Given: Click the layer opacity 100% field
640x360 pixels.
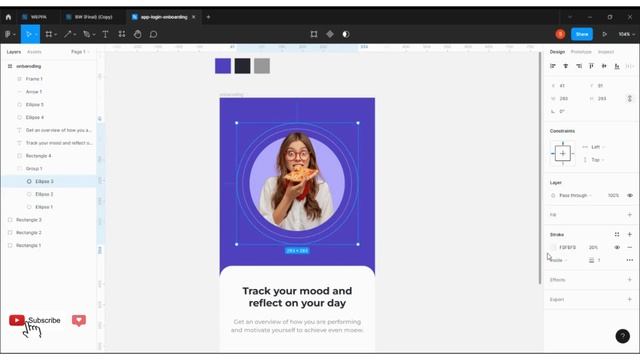Looking at the screenshot, I should point(613,196).
